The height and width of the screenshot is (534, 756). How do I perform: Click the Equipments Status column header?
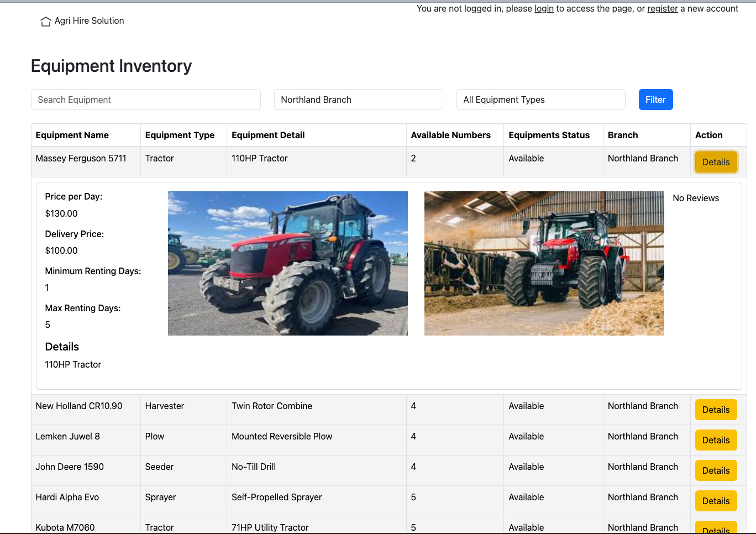point(549,135)
